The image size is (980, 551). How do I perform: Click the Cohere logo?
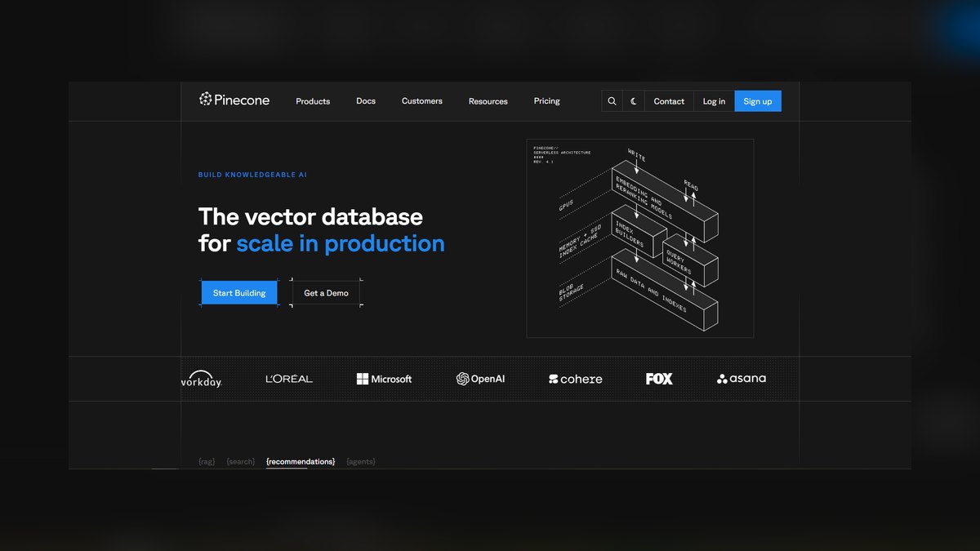click(576, 379)
